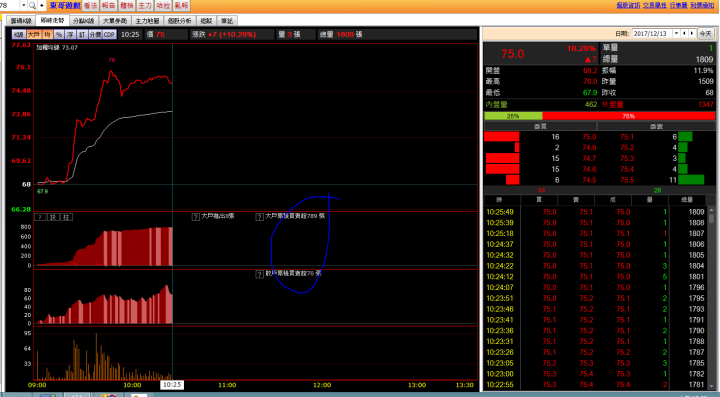
Task: Switch to the 個股分析 tab
Action: [180, 21]
